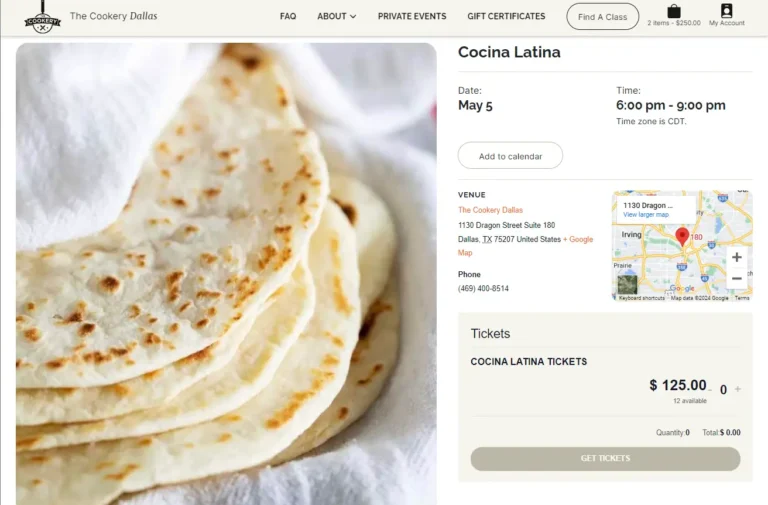This screenshot has width=768, height=505.
Task: Decrease ticket quantity with minus
Action: [712, 389]
